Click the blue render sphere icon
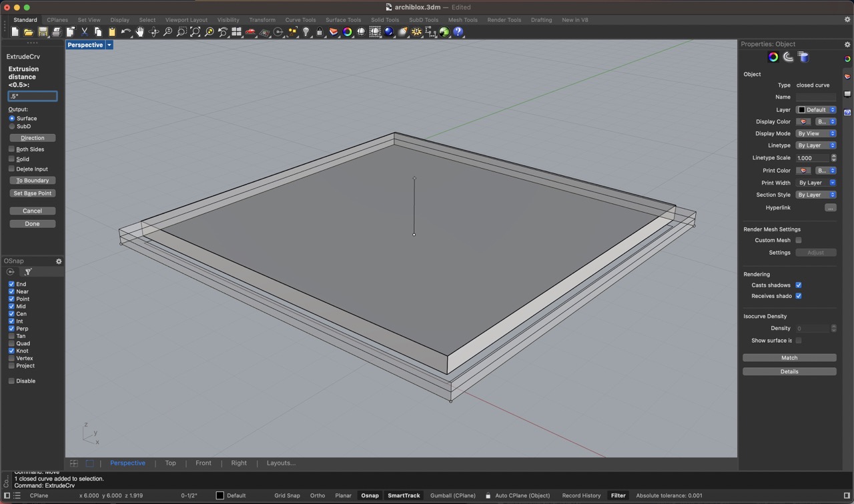 tap(388, 32)
